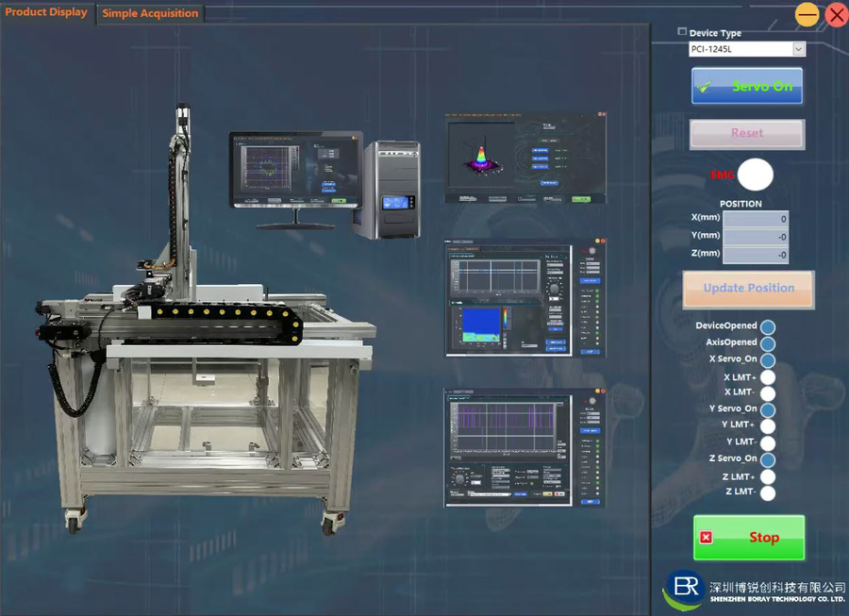849x616 pixels.
Task: Click the X Servo_On status indicator
Action: click(x=768, y=360)
